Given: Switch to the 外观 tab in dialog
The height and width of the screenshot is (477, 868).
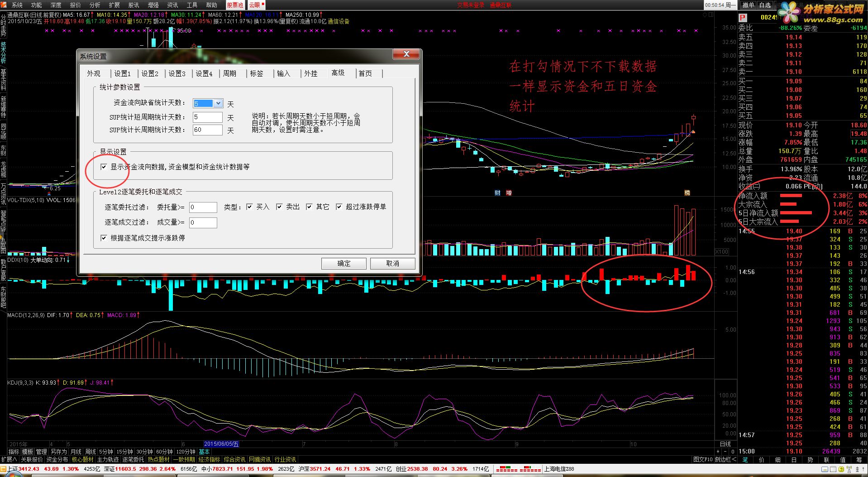Looking at the screenshot, I should 94,73.
